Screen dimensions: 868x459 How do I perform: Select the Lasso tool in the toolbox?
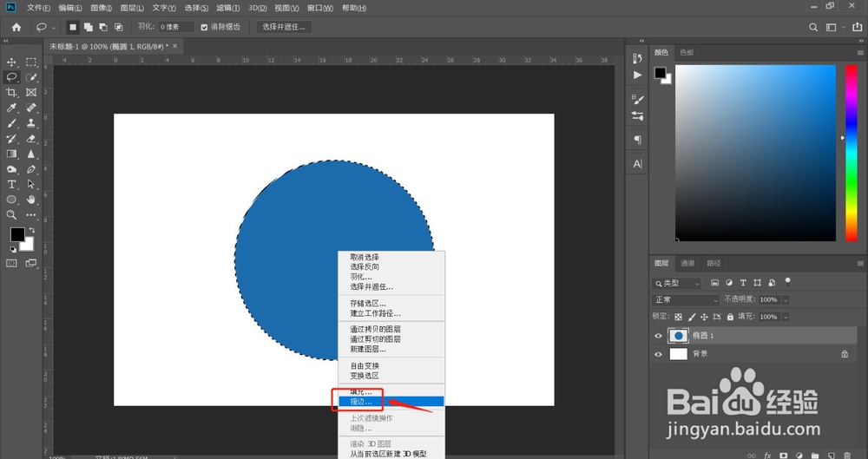[11, 77]
